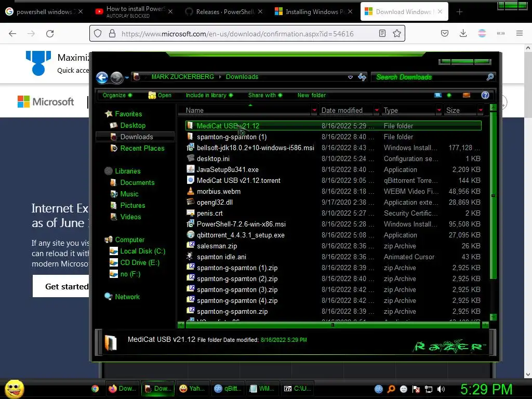Open Documents library in sidebar
Viewport: 532px width, 399px height.
click(x=132, y=182)
